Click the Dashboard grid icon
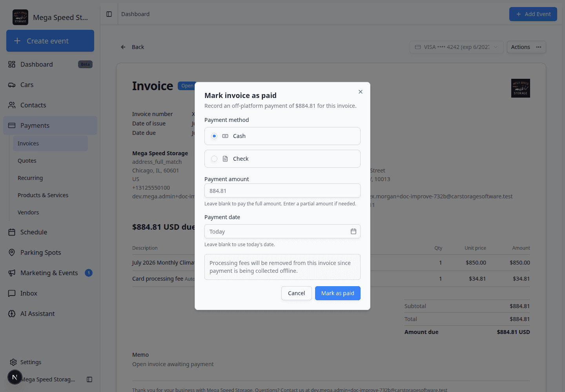Viewport: 565px width, 392px height. (x=12, y=64)
